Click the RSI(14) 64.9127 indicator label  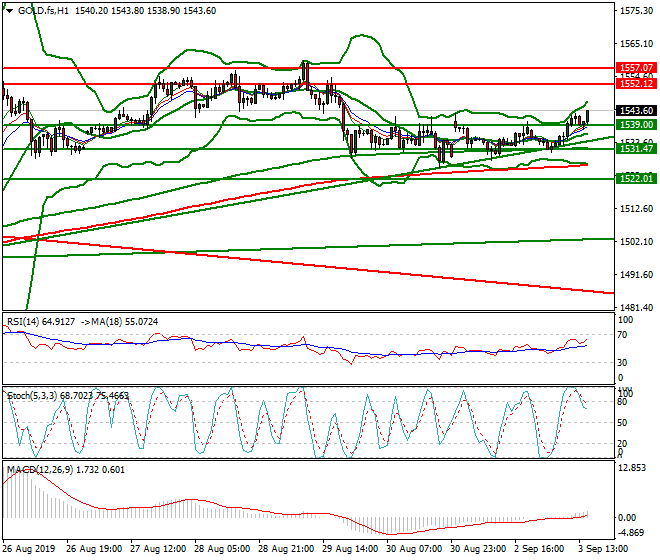click(41, 322)
